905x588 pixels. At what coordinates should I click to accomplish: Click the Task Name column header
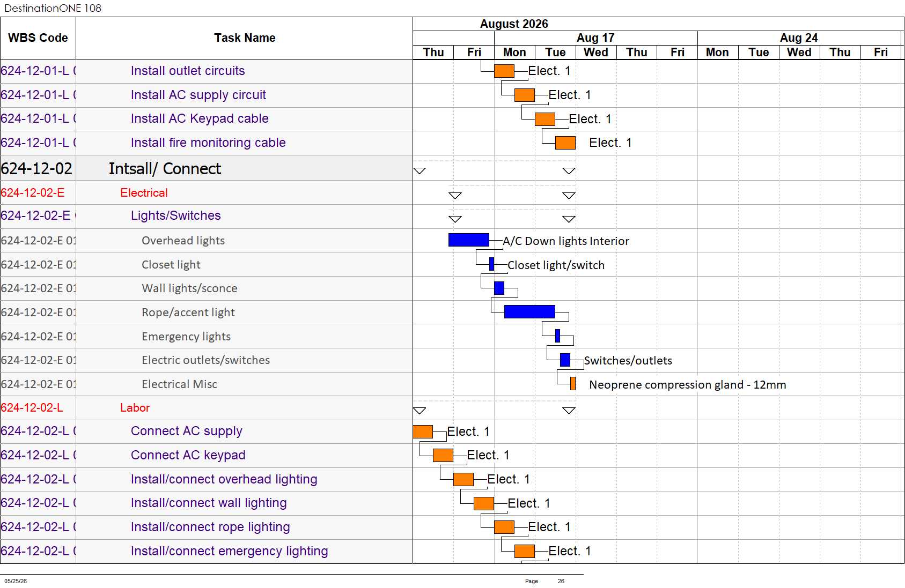pos(245,38)
